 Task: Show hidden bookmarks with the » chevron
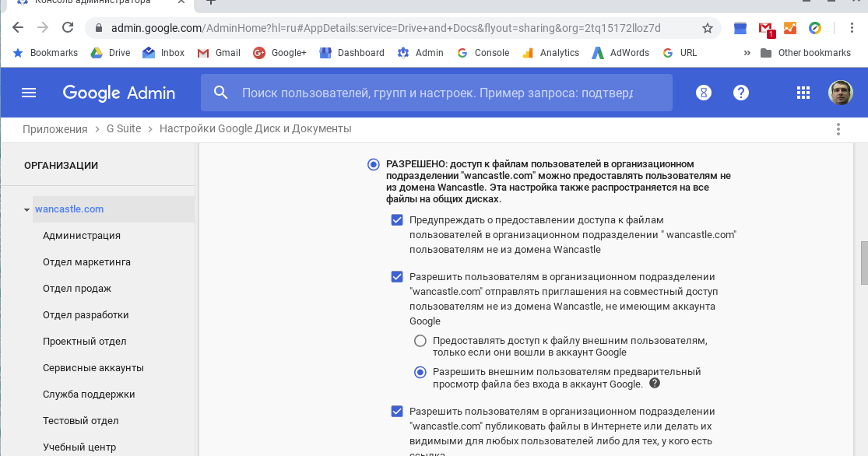[x=747, y=53]
